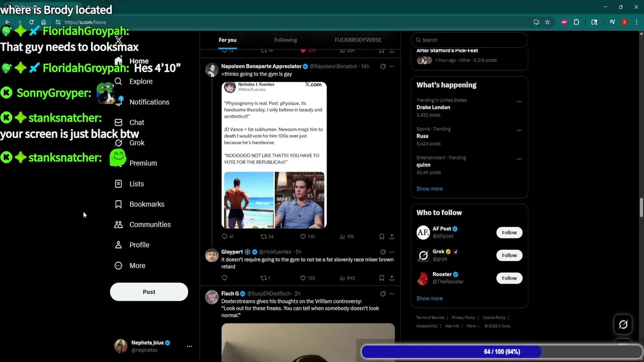Image resolution: width=644 pixels, height=362 pixels.
Task: Open the Profile person icon
Action: click(x=118, y=245)
